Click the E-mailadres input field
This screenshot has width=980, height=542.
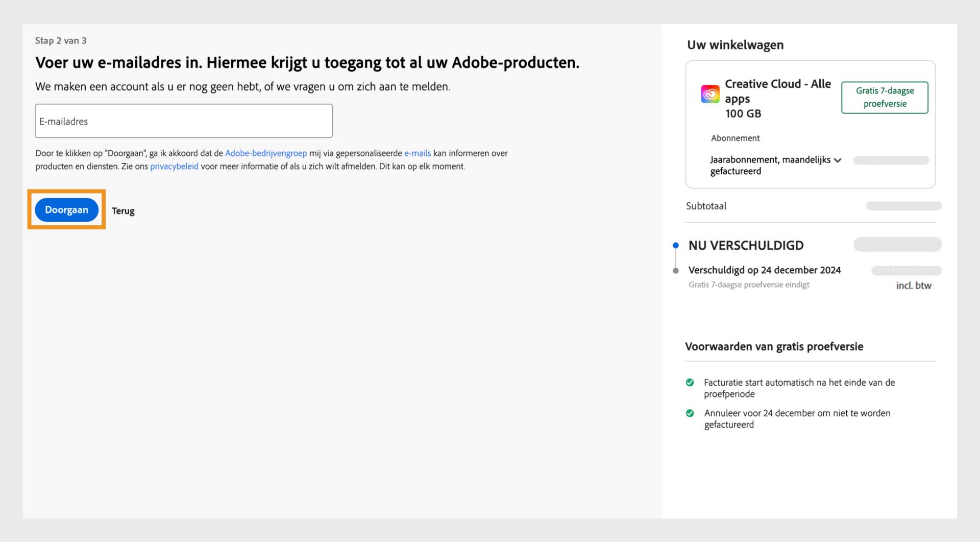[x=184, y=121]
